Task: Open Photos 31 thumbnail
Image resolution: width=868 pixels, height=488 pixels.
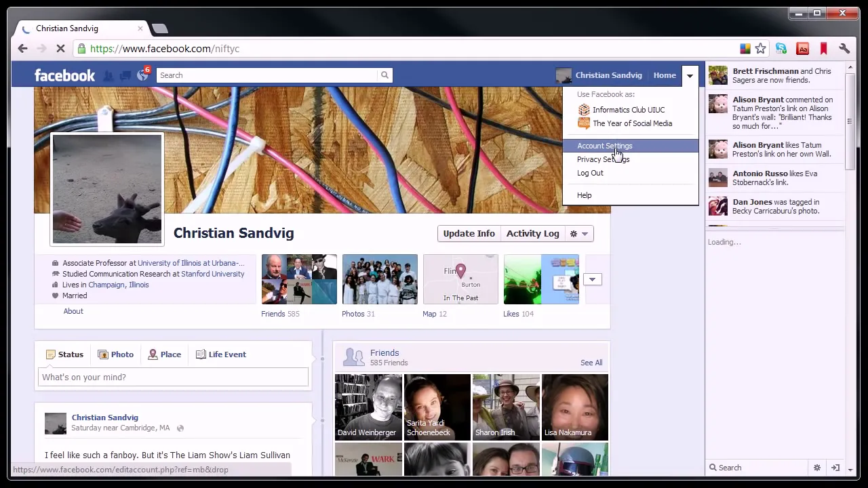Action: click(x=380, y=279)
